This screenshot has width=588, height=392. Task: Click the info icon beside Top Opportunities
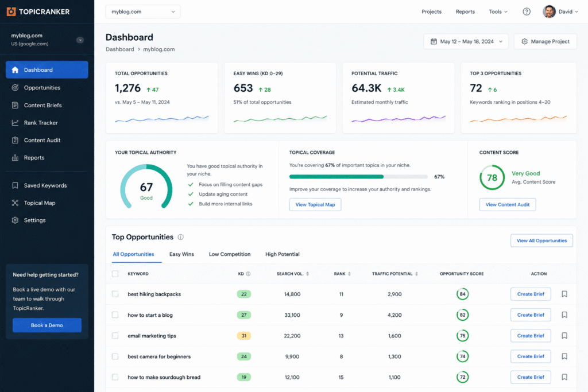coord(180,237)
